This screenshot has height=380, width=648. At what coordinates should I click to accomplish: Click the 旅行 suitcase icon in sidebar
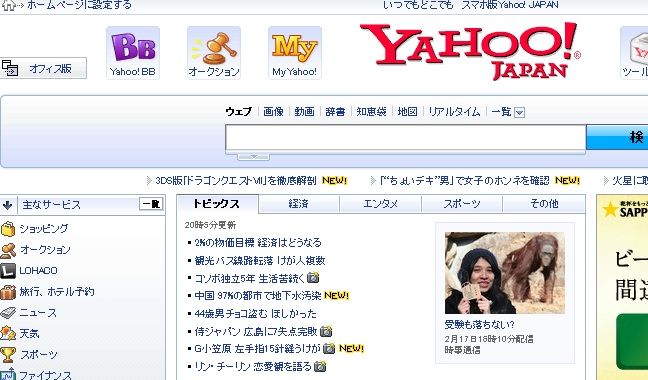coord(8,292)
